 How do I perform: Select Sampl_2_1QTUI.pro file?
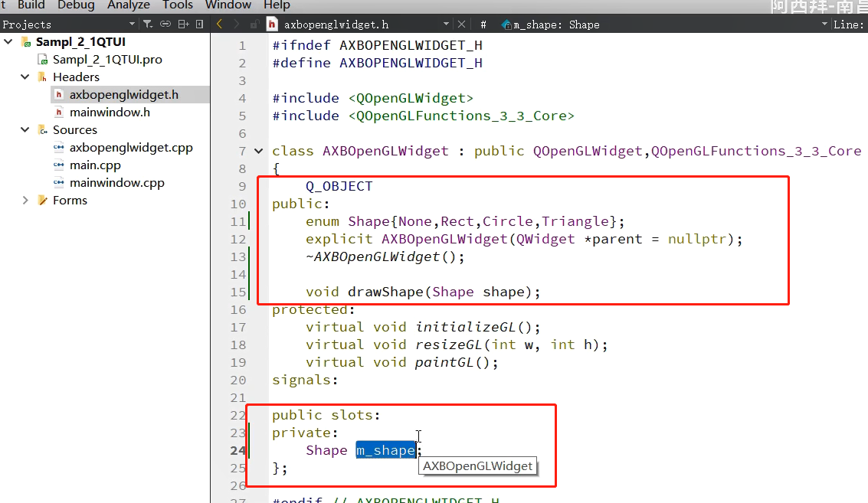[x=107, y=59]
